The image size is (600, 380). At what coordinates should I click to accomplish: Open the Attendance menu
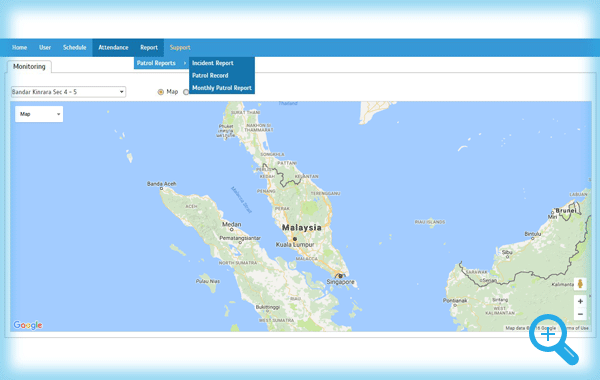(x=113, y=47)
